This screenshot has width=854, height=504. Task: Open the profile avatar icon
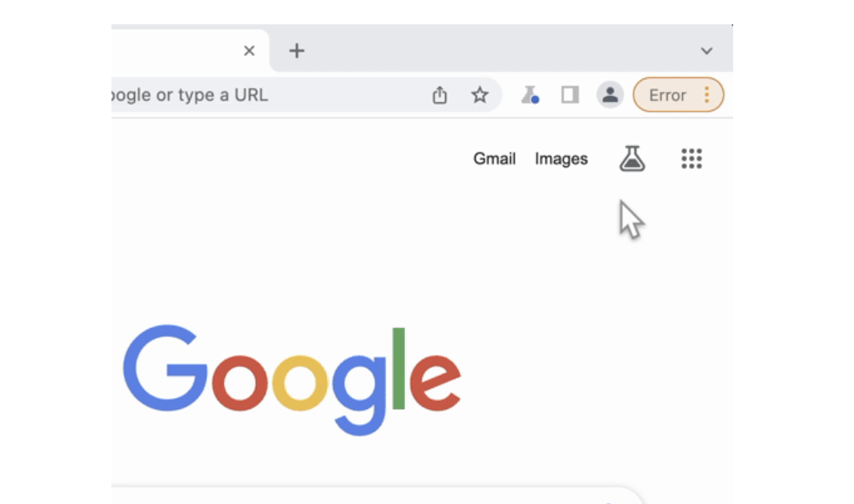tap(610, 95)
